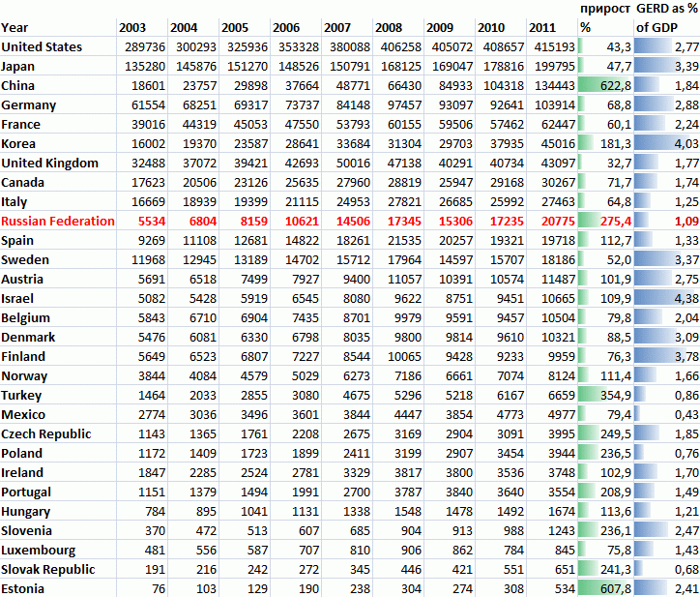This screenshot has width=700, height=597.
Task: Click Russian Federation's GERD value 1,09
Action: pyautogui.click(x=686, y=222)
